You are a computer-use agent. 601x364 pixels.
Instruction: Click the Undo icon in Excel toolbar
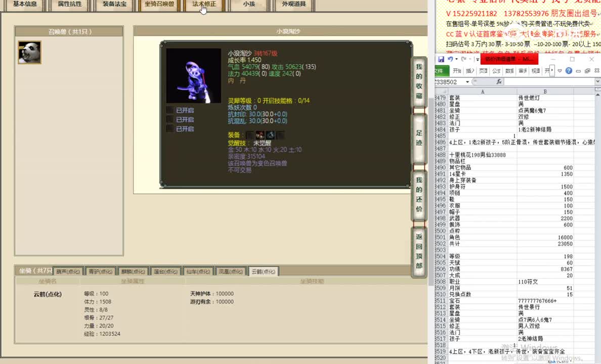(451, 59)
